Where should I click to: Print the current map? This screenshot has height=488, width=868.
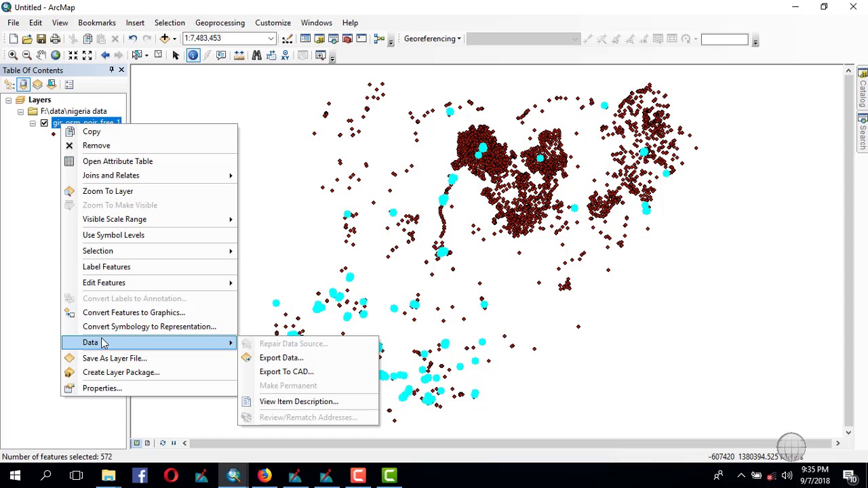pos(56,39)
